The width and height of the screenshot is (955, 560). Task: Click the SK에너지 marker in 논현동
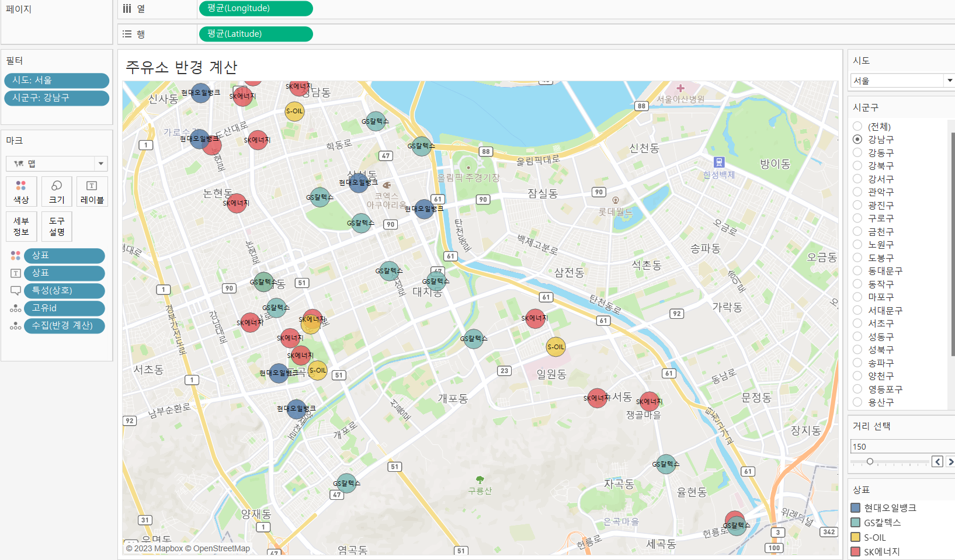pyautogui.click(x=236, y=203)
